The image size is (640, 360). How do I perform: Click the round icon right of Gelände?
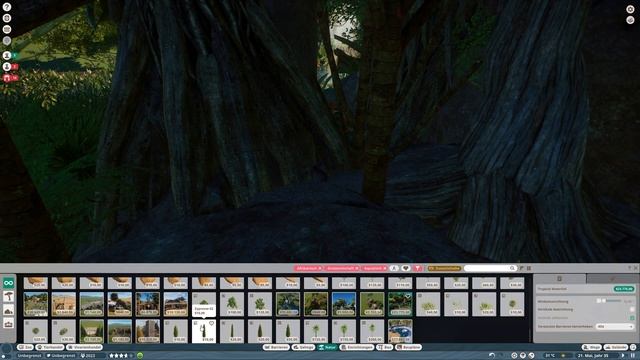click(633, 347)
